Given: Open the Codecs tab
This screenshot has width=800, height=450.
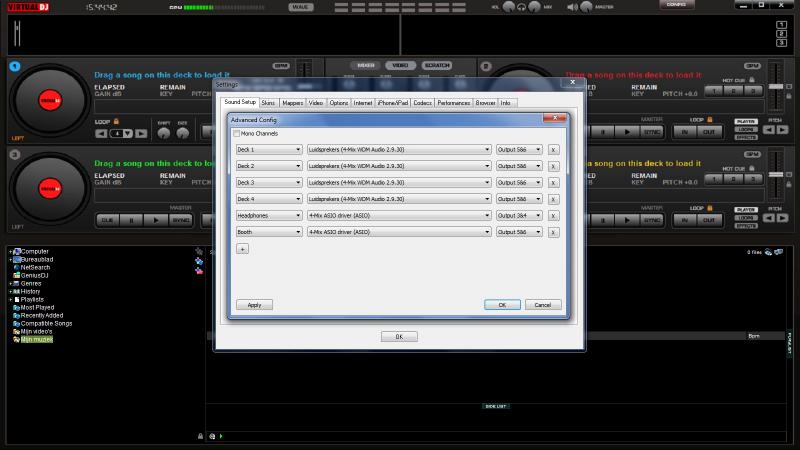Looking at the screenshot, I should [x=422, y=103].
